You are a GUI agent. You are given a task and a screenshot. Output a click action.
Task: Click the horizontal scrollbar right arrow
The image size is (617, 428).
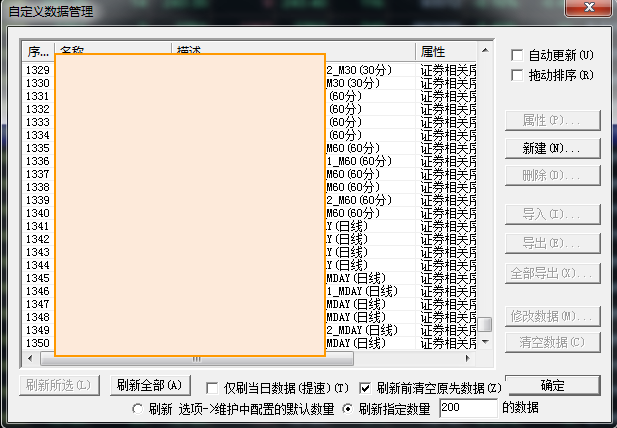(x=468, y=358)
